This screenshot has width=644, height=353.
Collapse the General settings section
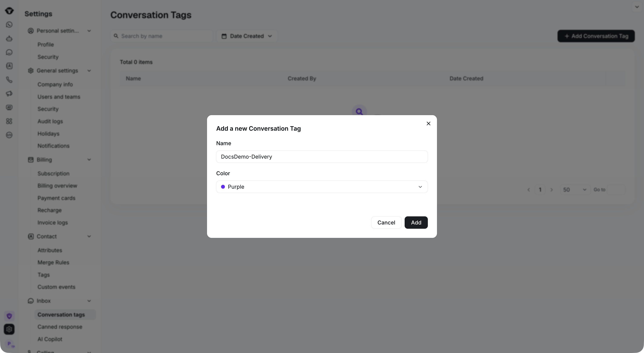point(89,71)
